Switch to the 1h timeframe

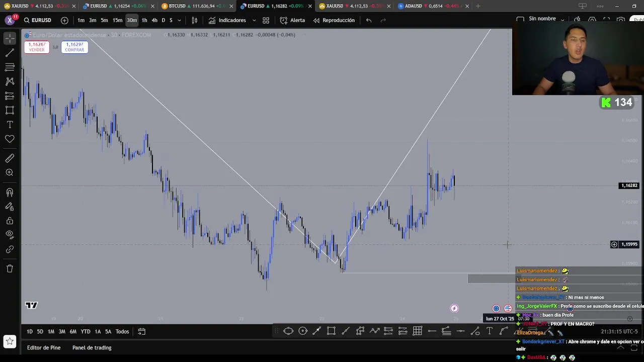tap(144, 20)
